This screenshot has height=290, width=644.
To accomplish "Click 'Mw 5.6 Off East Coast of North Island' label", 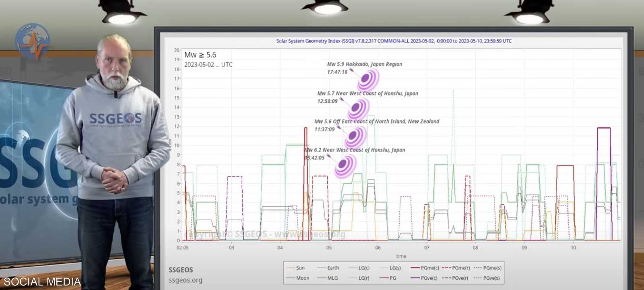I will (377, 121).
